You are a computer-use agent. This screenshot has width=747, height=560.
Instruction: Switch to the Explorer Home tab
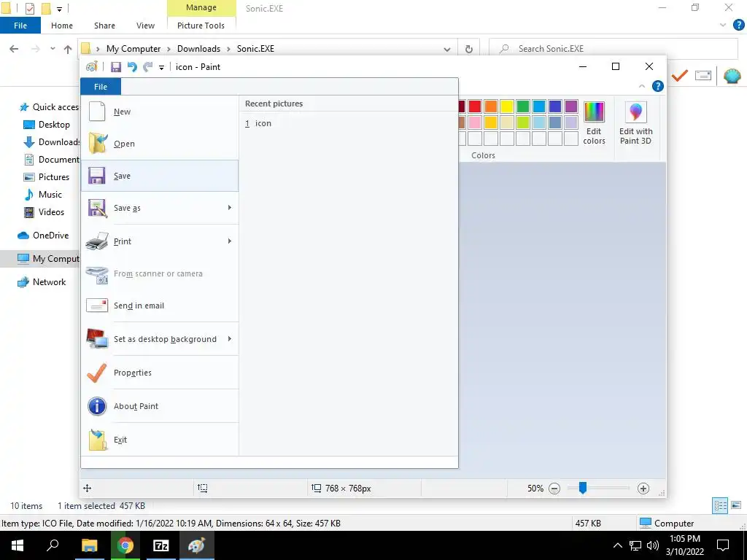[x=62, y=26]
